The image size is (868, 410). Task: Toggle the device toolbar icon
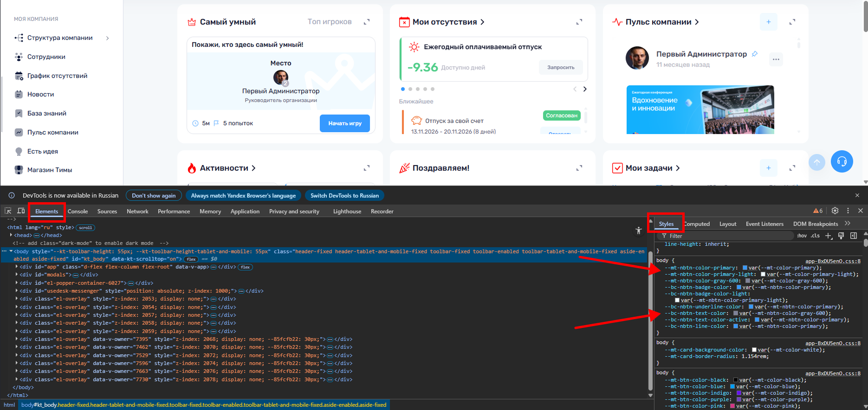[x=21, y=211]
